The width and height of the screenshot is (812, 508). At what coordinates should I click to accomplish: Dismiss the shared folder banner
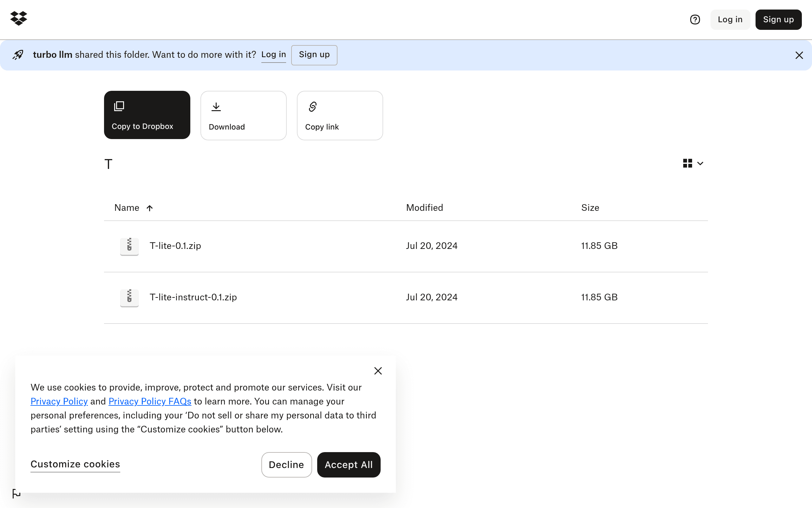pyautogui.click(x=799, y=55)
